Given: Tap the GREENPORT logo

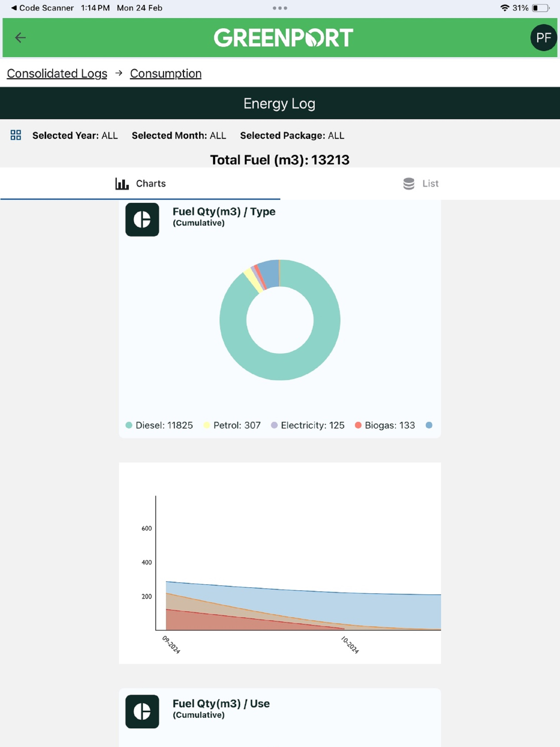Looking at the screenshot, I should coord(283,37).
